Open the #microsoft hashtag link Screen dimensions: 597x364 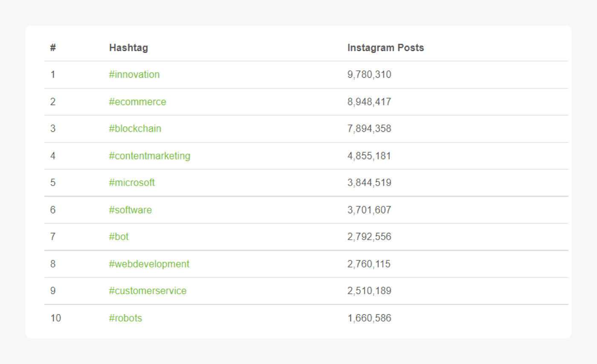pos(132,183)
